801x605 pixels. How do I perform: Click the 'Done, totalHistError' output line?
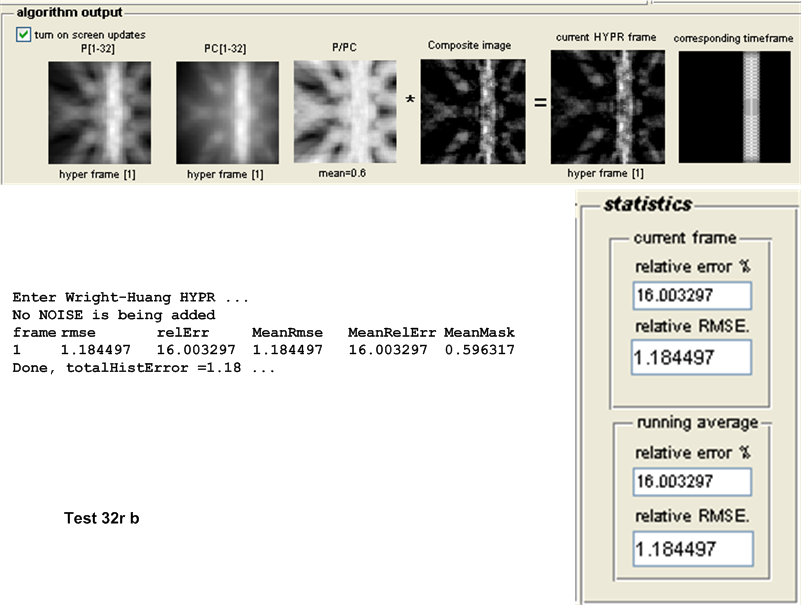[x=143, y=368]
